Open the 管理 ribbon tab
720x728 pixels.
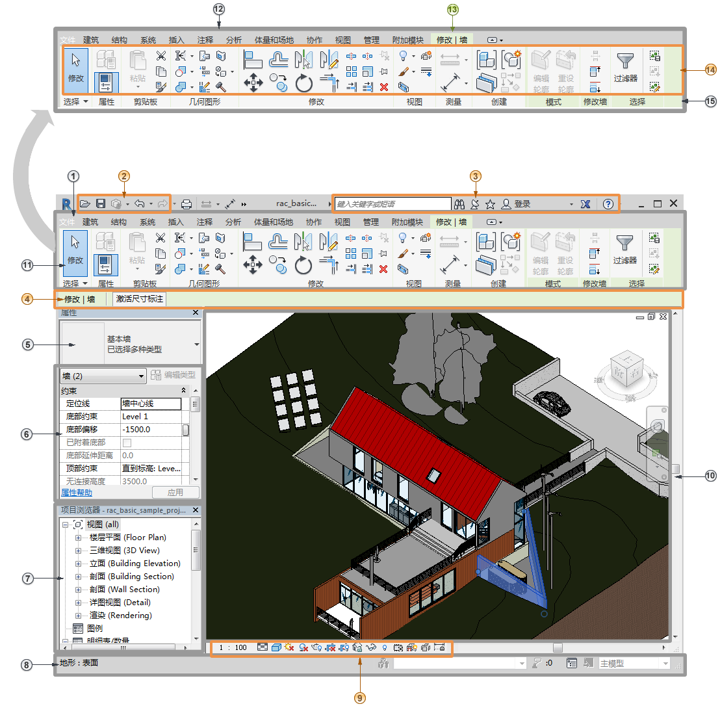pyautogui.click(x=371, y=222)
